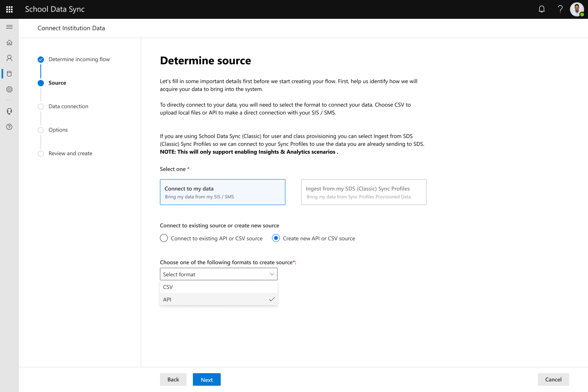Expand the hamburger navigation menu
Image resolution: width=588 pixels, height=392 pixels.
[9, 27]
